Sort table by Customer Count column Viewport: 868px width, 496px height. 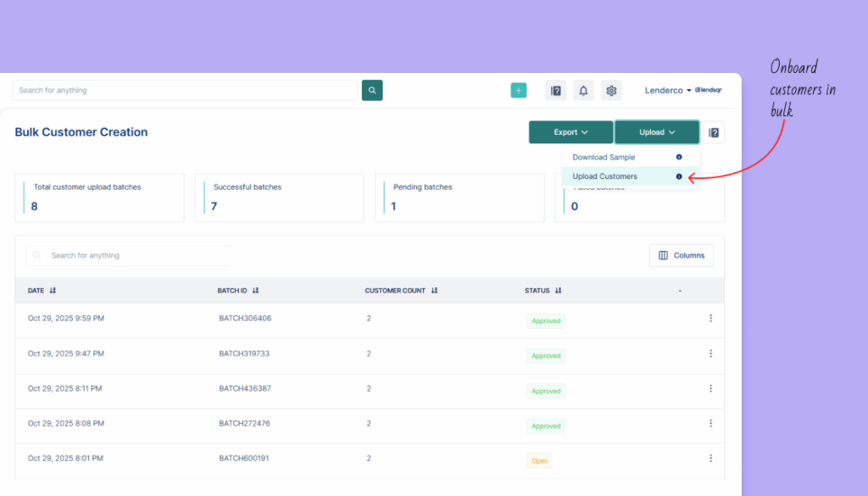coord(434,291)
